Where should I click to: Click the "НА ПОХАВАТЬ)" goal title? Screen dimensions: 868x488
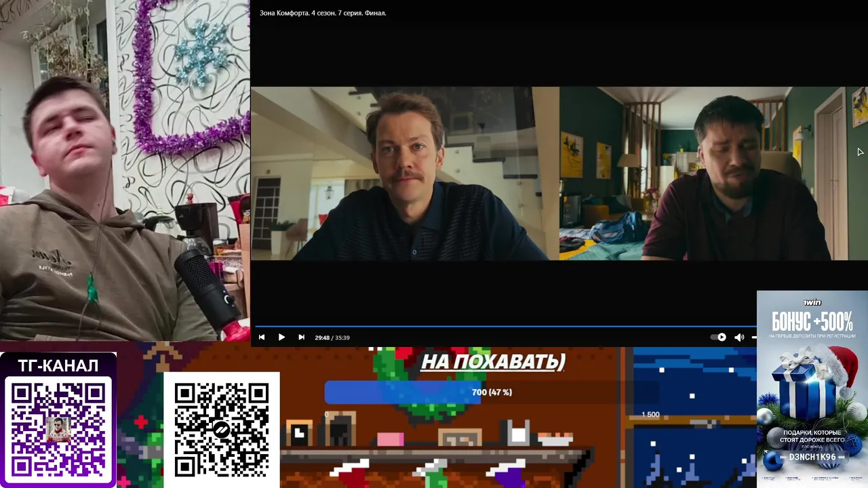[x=493, y=362]
